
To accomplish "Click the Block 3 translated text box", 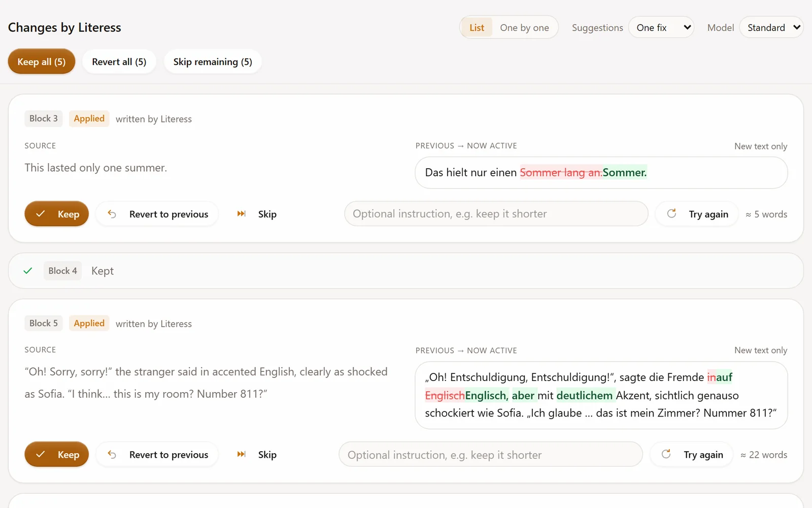I will (601, 173).
